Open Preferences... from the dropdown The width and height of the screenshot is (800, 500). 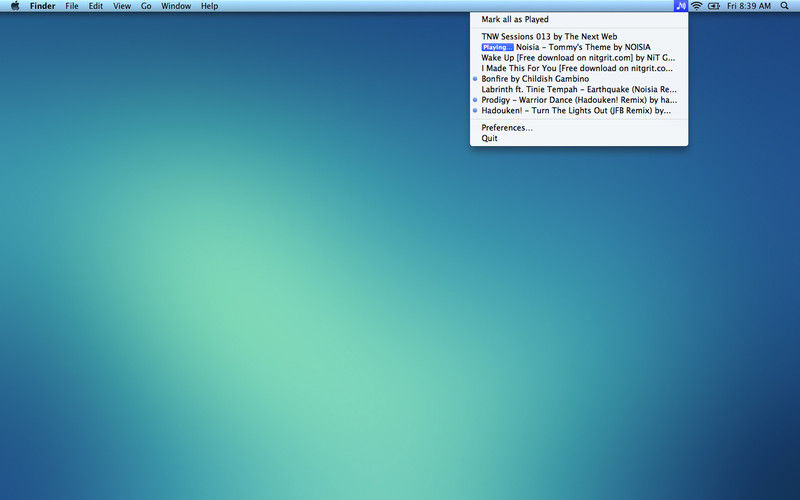(x=579, y=128)
